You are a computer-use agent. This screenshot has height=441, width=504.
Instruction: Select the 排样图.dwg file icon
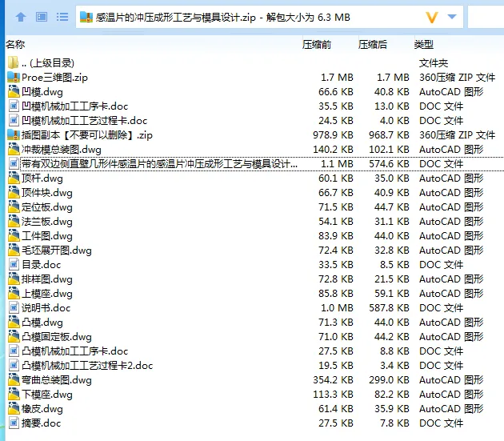click(x=14, y=279)
